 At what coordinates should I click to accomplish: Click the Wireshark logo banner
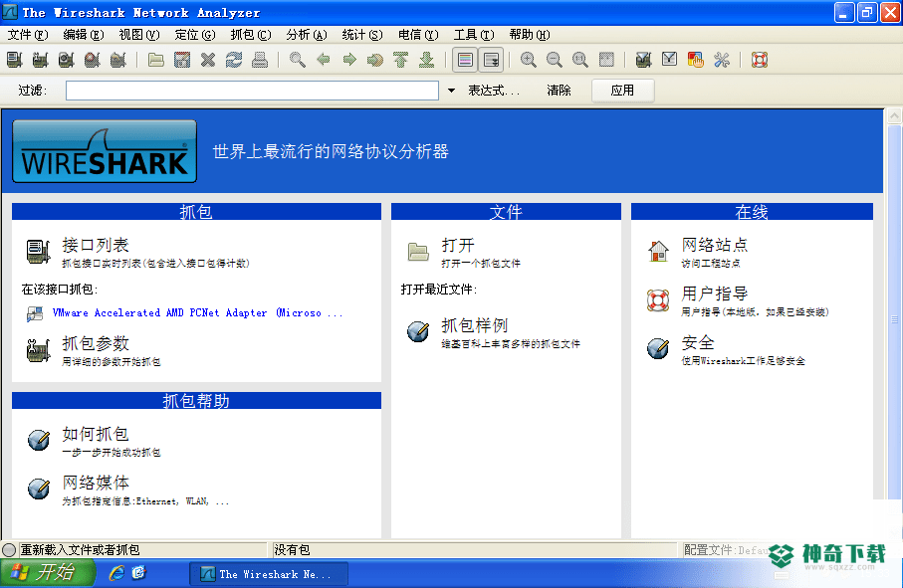tap(105, 151)
